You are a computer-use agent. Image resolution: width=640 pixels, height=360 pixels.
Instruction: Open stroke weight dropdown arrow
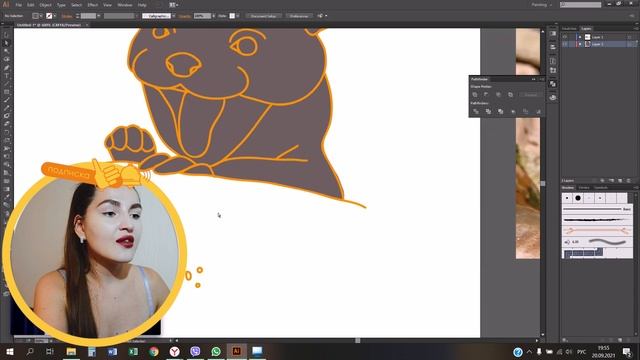[99, 16]
